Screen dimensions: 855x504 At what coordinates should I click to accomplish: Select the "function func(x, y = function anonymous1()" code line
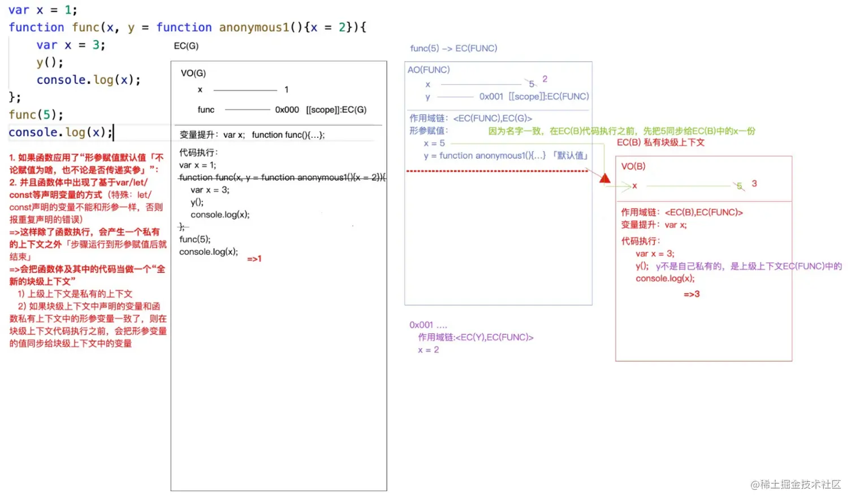pyautogui.click(x=188, y=27)
